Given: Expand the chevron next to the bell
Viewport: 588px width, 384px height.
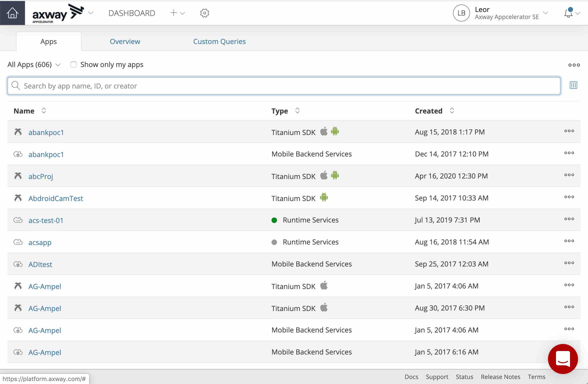Looking at the screenshot, I should (x=578, y=13).
